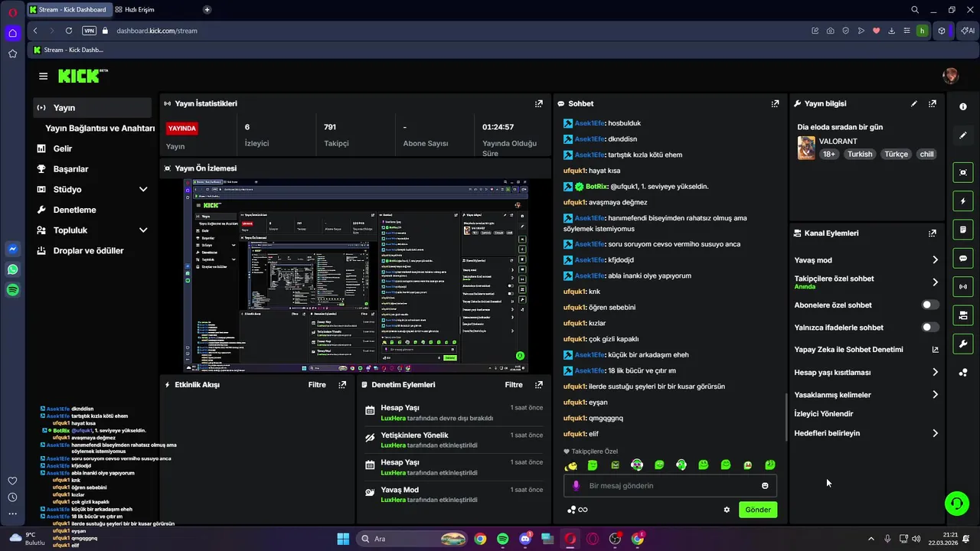Screen dimensions: 980x551
Task: Open the profile avatar menu
Action: click(951, 76)
